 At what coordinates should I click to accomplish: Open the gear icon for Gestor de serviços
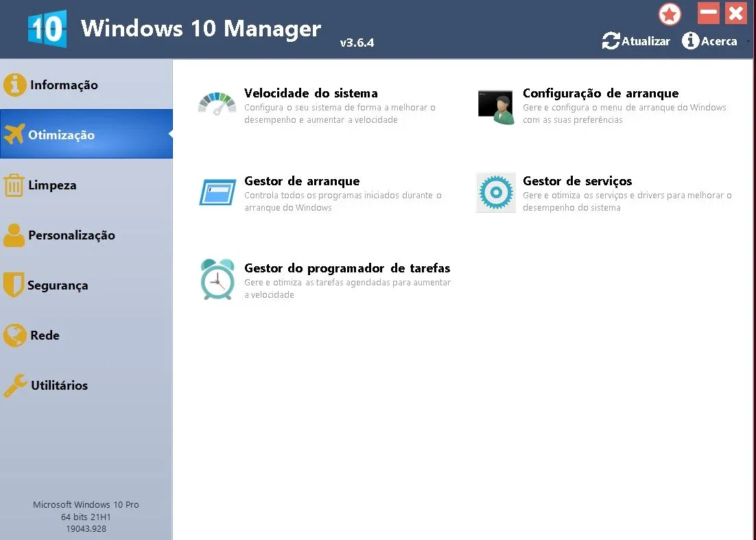[495, 192]
